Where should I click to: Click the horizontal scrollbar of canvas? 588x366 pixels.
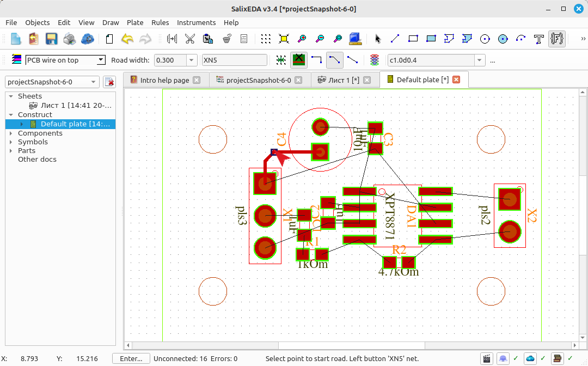coord(351,345)
